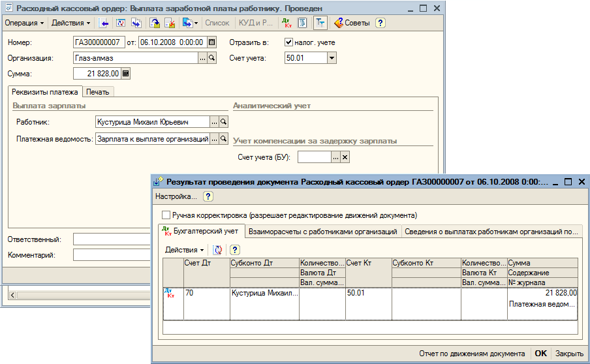Click Отчет по движениям документа button
590x364 pixels.
coord(472,354)
